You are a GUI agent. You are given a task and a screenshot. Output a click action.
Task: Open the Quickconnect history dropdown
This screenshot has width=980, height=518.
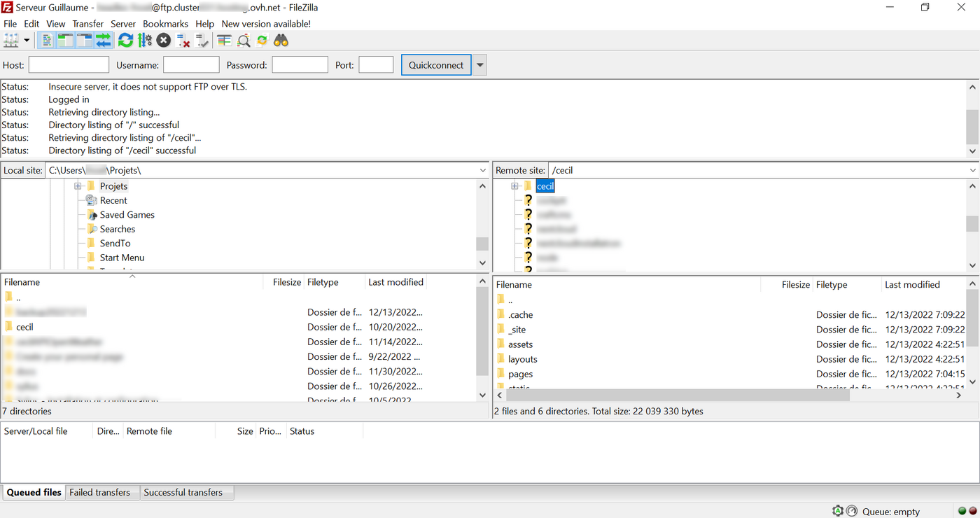[x=479, y=64]
